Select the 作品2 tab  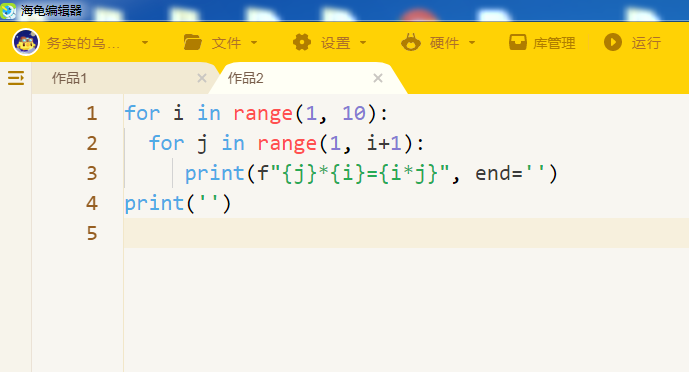[x=245, y=78]
